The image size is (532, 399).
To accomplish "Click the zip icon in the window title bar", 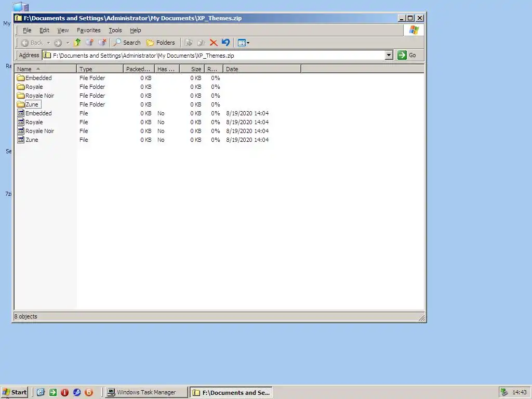I will (18, 18).
